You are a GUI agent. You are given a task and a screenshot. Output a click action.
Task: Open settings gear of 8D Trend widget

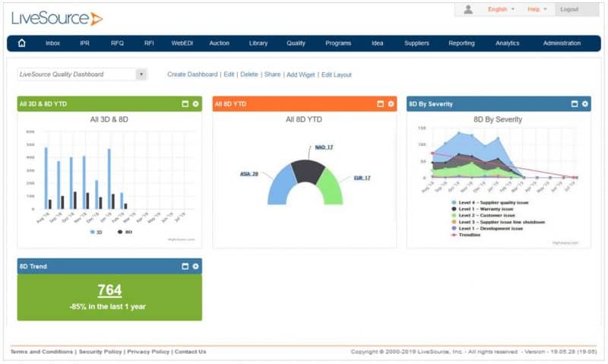click(x=195, y=266)
